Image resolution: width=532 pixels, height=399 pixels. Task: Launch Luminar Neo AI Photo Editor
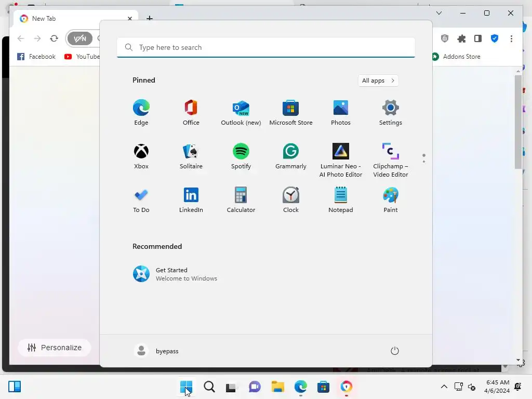341,161
